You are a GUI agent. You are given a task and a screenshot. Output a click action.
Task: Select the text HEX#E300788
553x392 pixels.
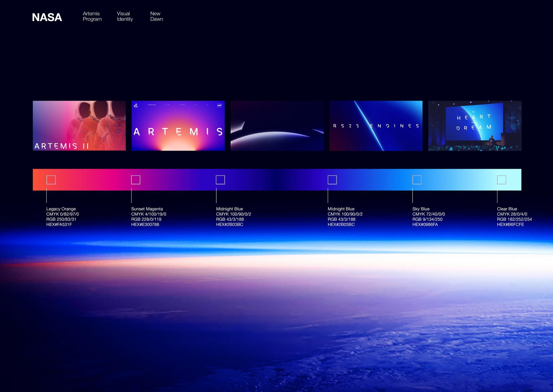click(x=145, y=224)
